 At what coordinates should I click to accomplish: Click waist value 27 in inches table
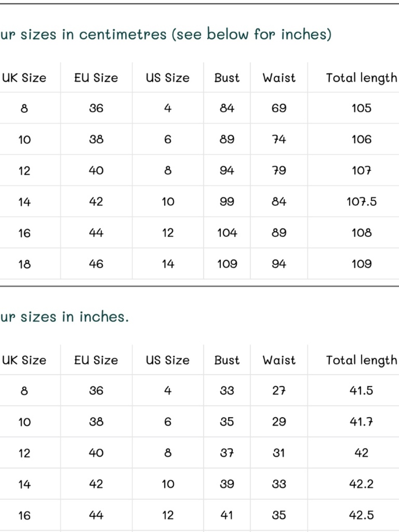(x=279, y=390)
